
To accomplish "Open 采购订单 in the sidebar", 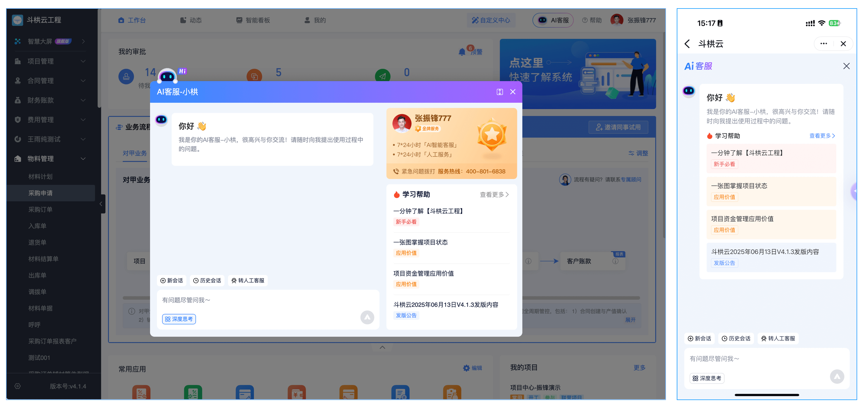I will (41, 210).
